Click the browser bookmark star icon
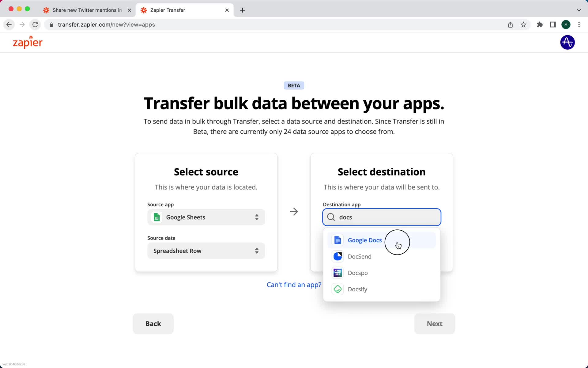 524,25
